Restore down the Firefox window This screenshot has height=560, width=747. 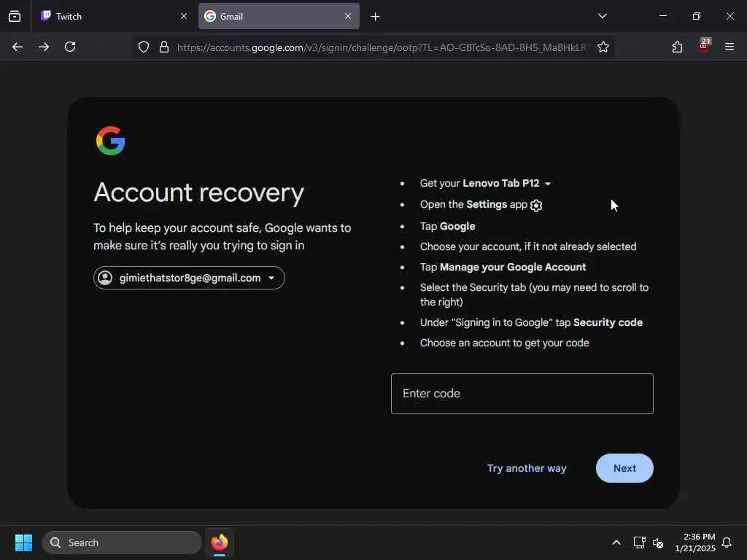697,16
